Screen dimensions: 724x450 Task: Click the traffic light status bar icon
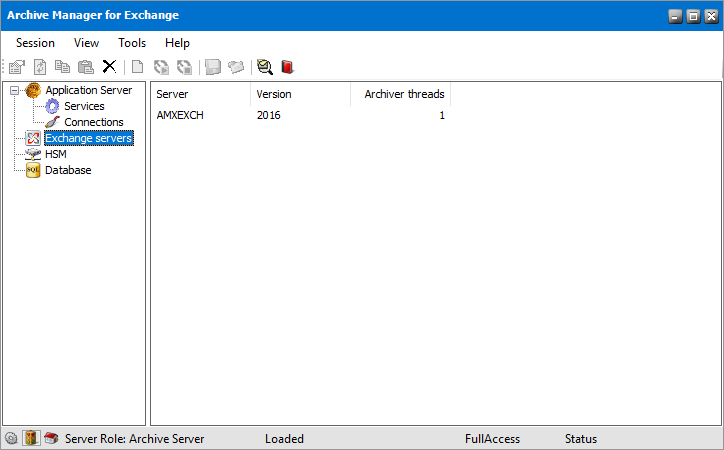coord(31,438)
